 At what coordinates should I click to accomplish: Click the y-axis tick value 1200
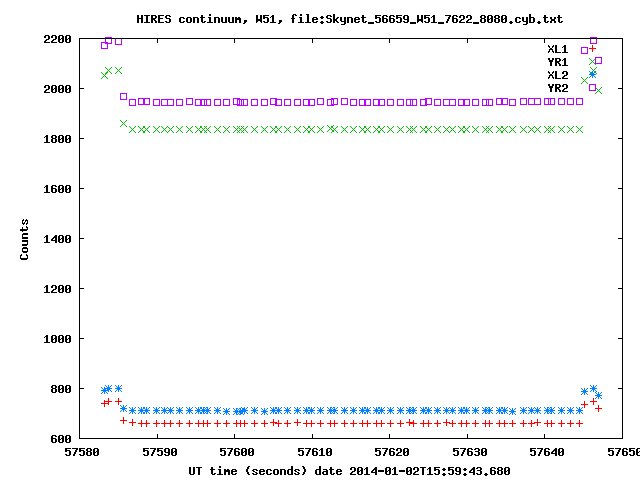pos(57,289)
